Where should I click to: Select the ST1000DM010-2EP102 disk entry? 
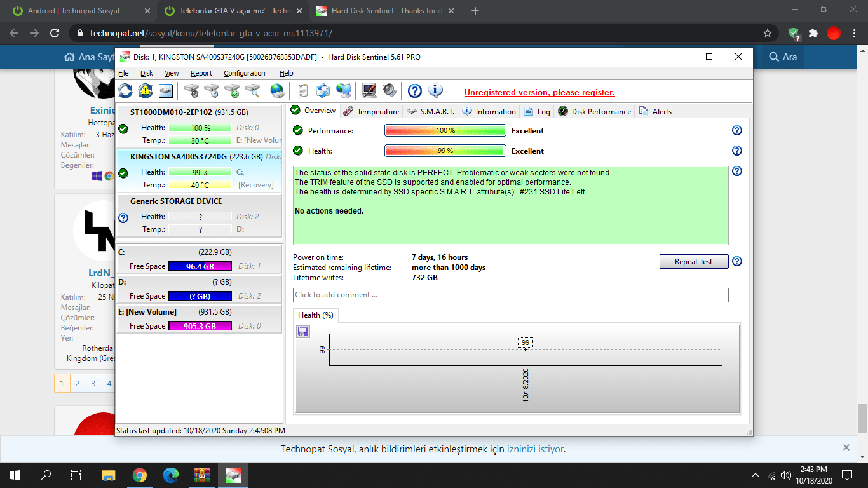[199, 126]
